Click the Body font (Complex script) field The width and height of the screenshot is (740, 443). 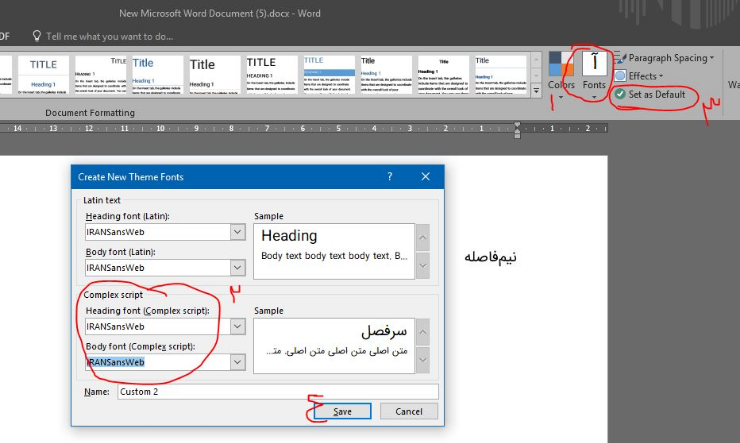point(158,362)
